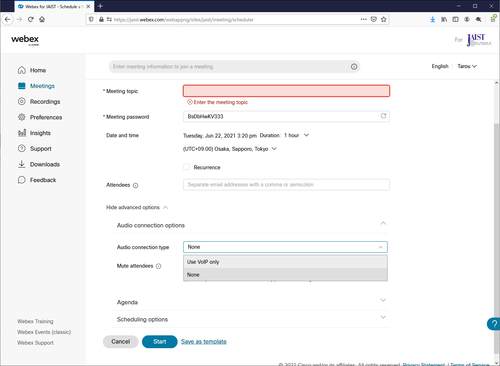500x366 pixels.
Task: Open the Privacy Statement link
Action: tap(424, 364)
